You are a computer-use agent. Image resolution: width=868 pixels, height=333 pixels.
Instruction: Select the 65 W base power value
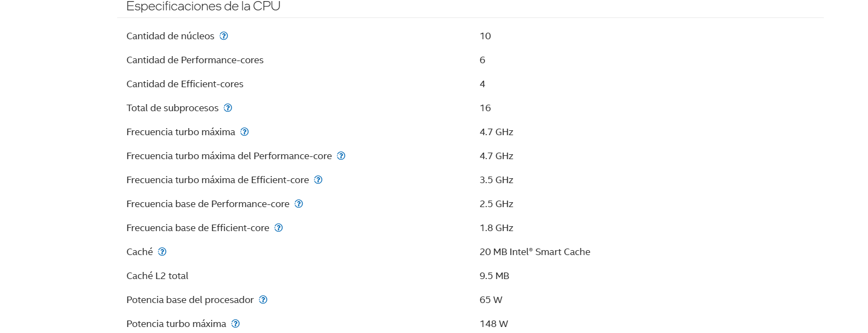click(x=491, y=300)
